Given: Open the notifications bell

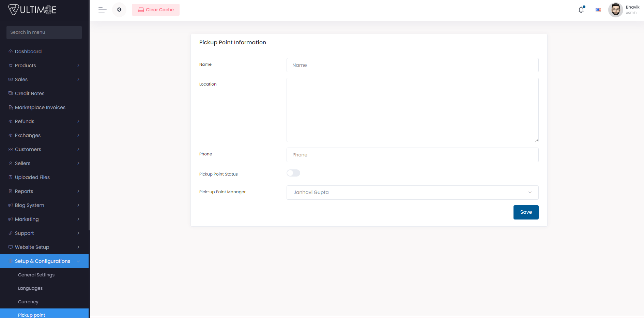Looking at the screenshot, I should 581,10.
